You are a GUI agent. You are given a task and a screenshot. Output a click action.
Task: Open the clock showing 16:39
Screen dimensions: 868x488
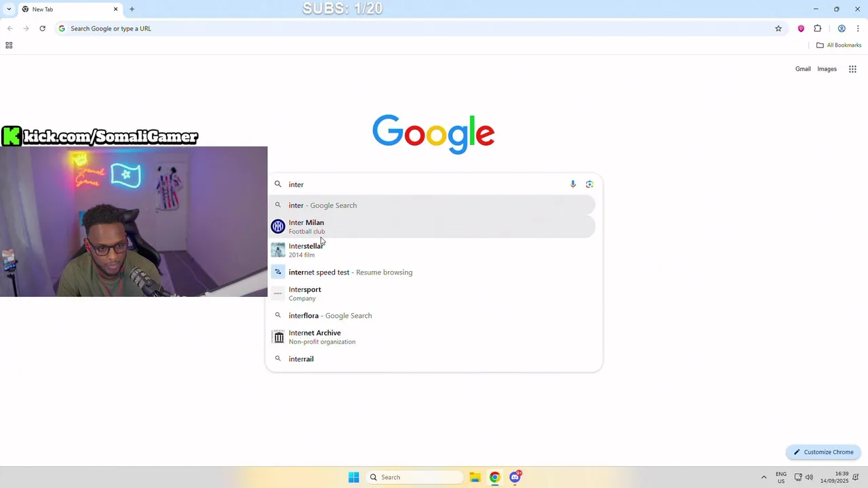(834, 477)
